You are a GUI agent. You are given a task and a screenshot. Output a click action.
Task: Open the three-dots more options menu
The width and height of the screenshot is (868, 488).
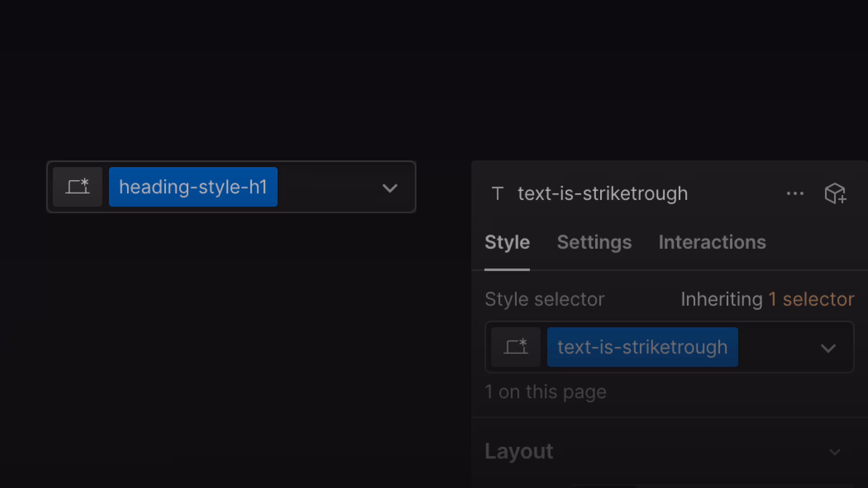coord(795,194)
